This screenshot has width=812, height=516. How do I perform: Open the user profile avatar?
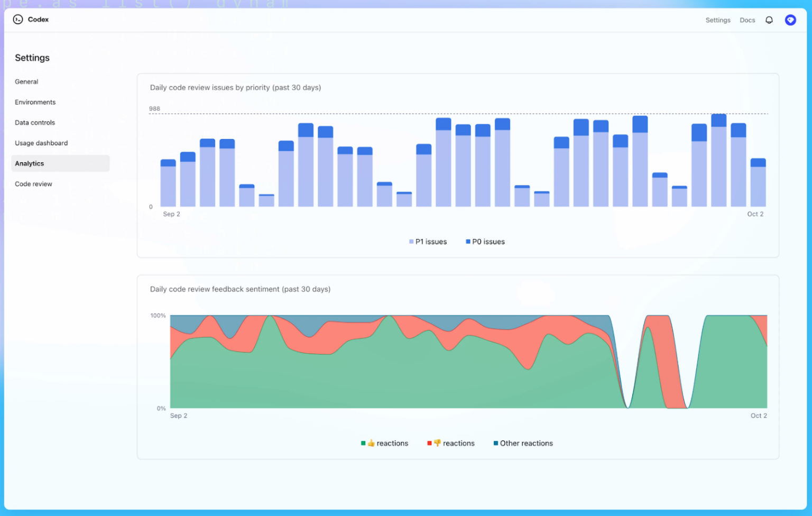(x=790, y=20)
